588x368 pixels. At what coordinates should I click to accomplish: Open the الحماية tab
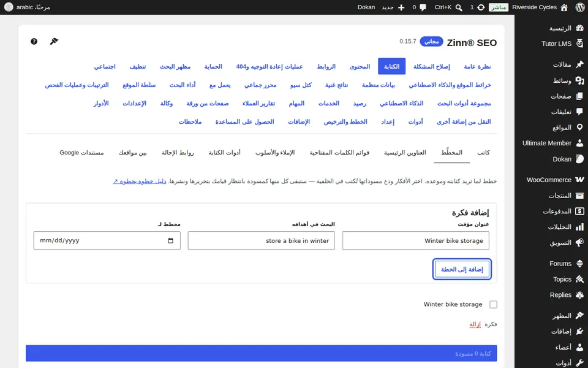[x=213, y=66]
